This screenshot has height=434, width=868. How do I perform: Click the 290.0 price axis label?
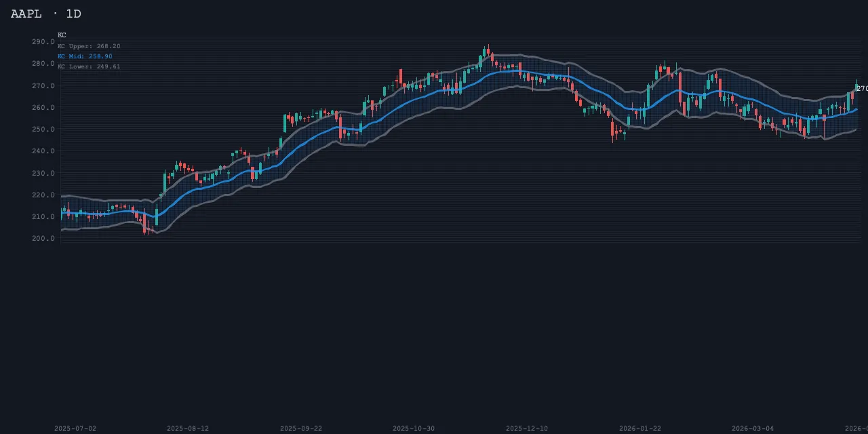[43, 41]
